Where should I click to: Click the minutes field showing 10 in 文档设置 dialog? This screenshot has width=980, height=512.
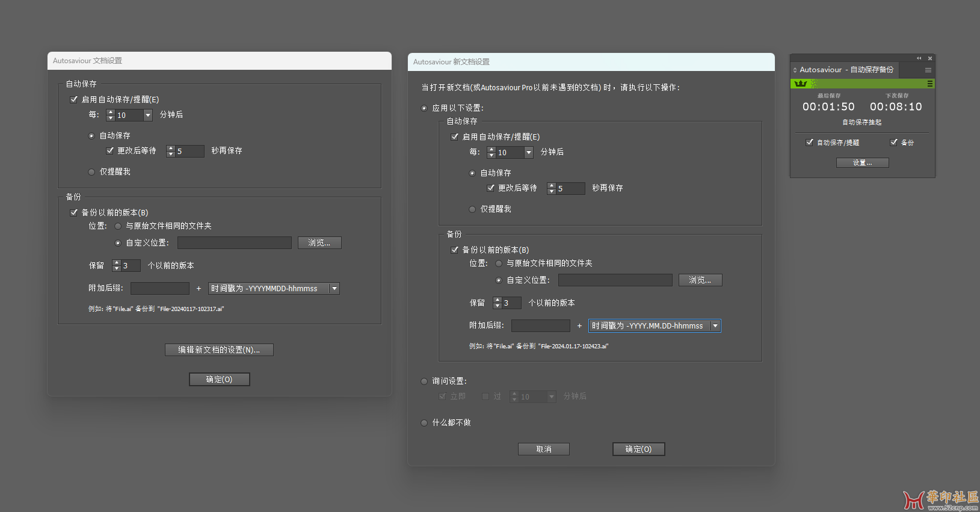coord(129,115)
